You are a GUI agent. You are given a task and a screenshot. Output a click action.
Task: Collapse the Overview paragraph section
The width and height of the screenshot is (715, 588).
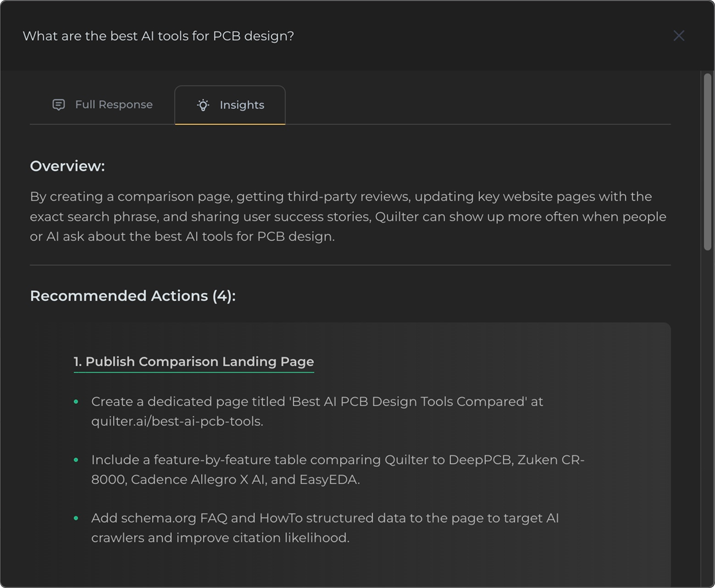(x=67, y=166)
